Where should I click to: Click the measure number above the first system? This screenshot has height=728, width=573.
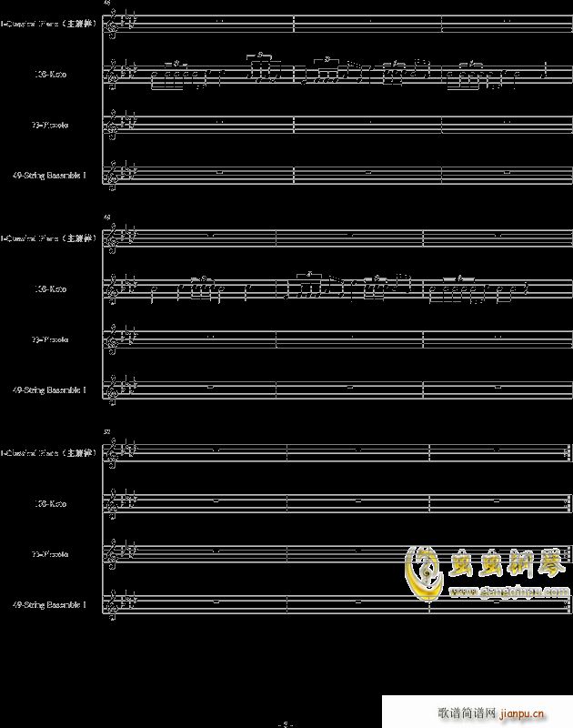click(x=108, y=4)
